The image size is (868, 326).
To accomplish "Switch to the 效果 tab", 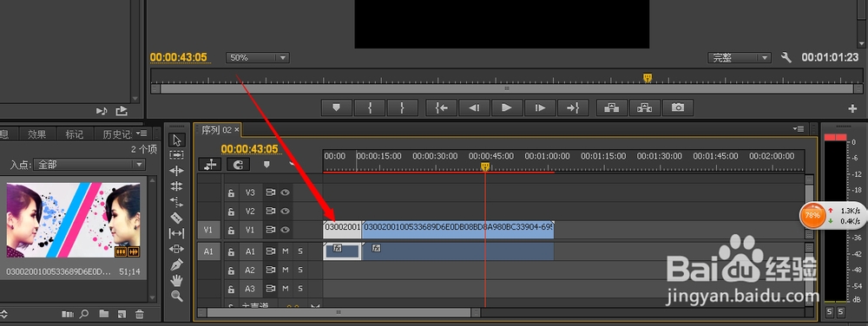I will [x=37, y=134].
